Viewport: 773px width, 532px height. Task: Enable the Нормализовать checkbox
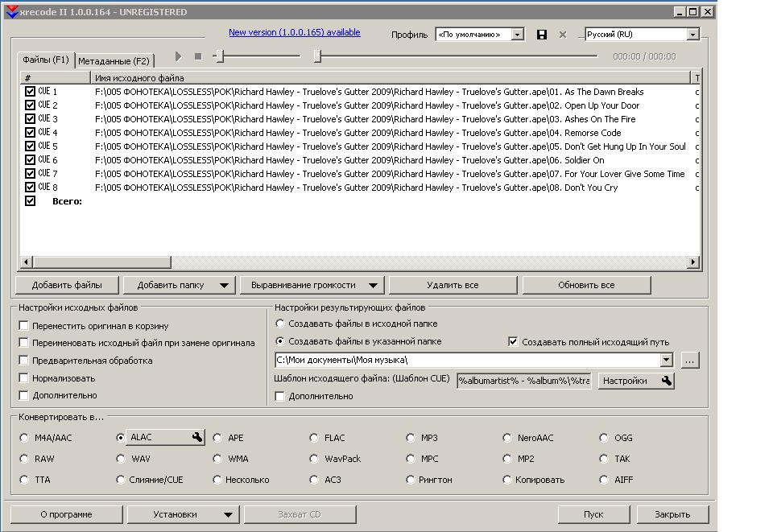[24, 378]
